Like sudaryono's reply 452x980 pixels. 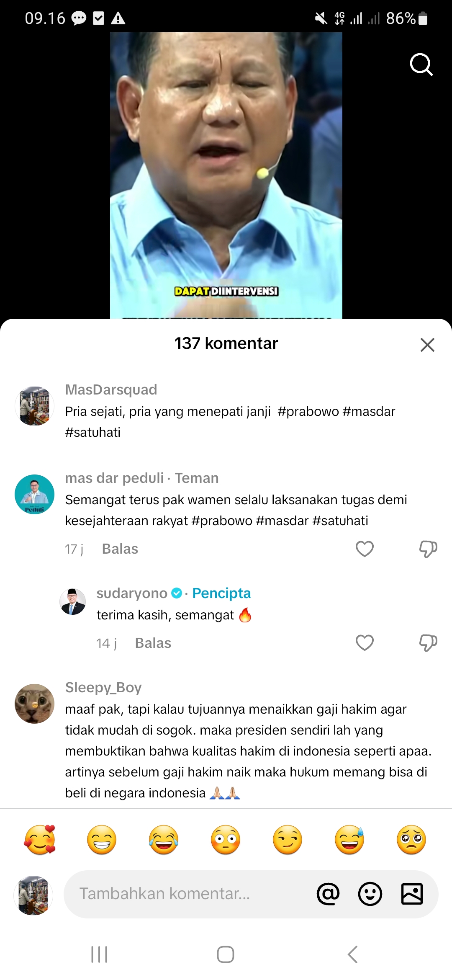click(x=365, y=642)
